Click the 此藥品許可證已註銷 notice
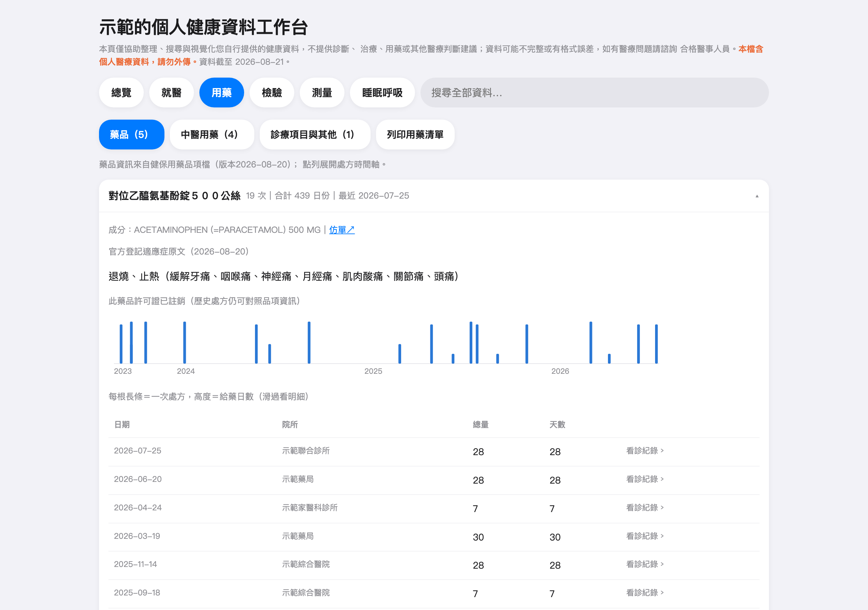The image size is (868, 610). 204,301
